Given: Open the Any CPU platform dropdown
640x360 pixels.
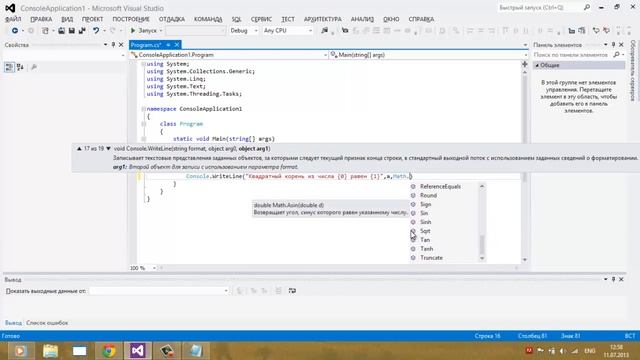Looking at the screenshot, I should coord(288,31).
